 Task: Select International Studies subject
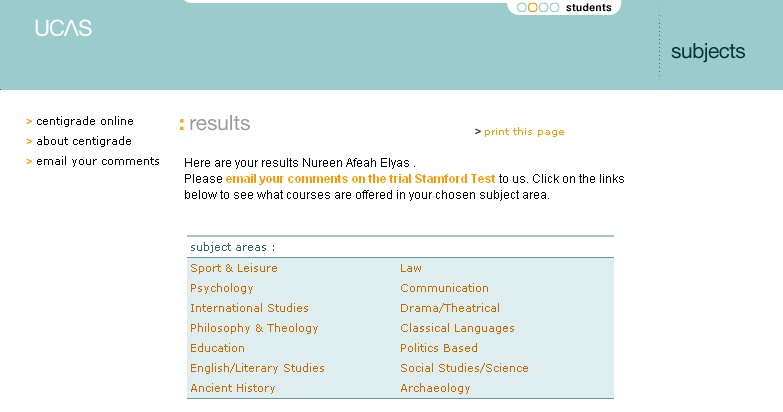tap(249, 308)
